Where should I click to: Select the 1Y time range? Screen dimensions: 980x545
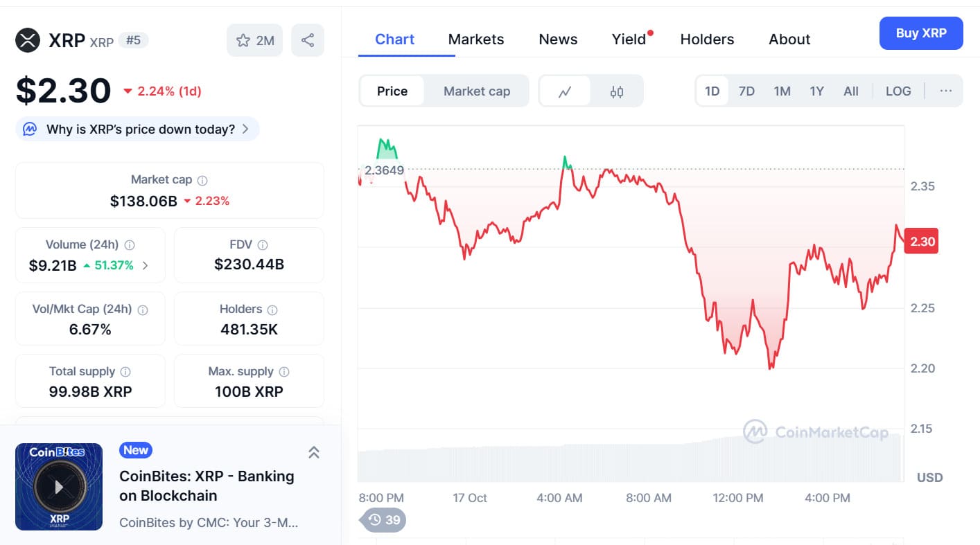(816, 91)
